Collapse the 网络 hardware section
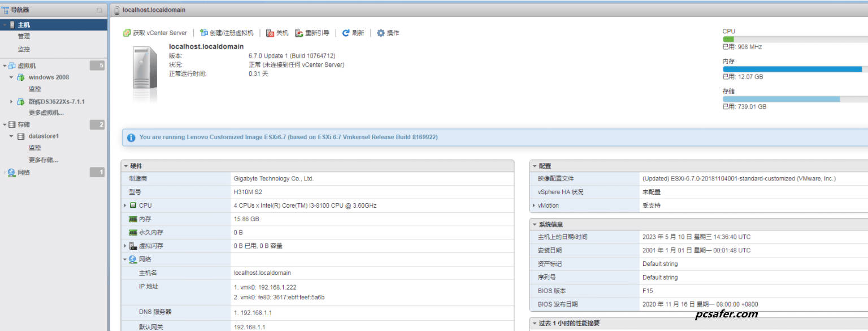 click(125, 259)
